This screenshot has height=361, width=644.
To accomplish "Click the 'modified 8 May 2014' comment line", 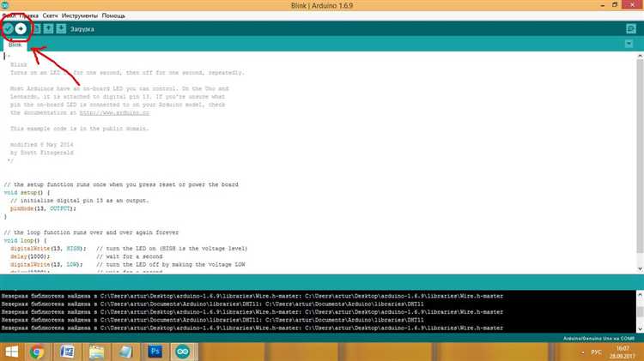I will point(41,145).
